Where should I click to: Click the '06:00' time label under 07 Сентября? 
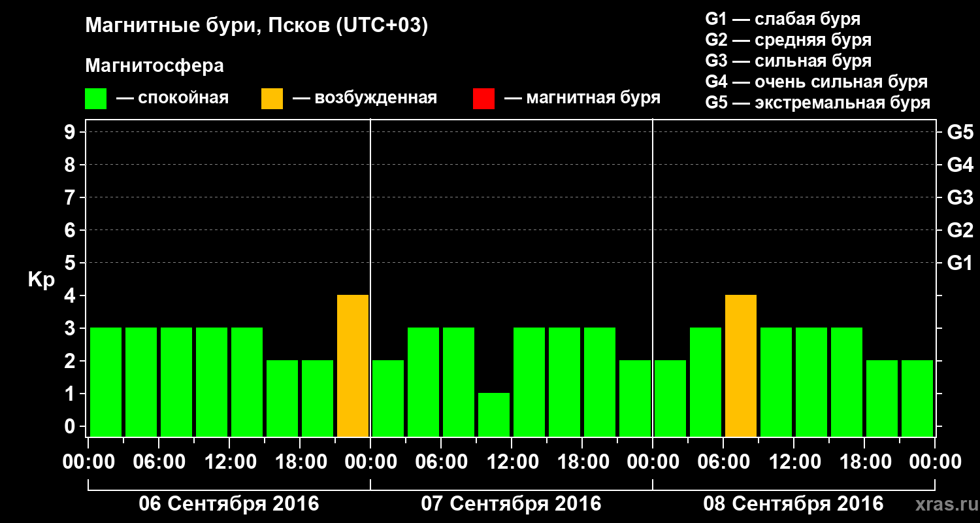click(441, 462)
